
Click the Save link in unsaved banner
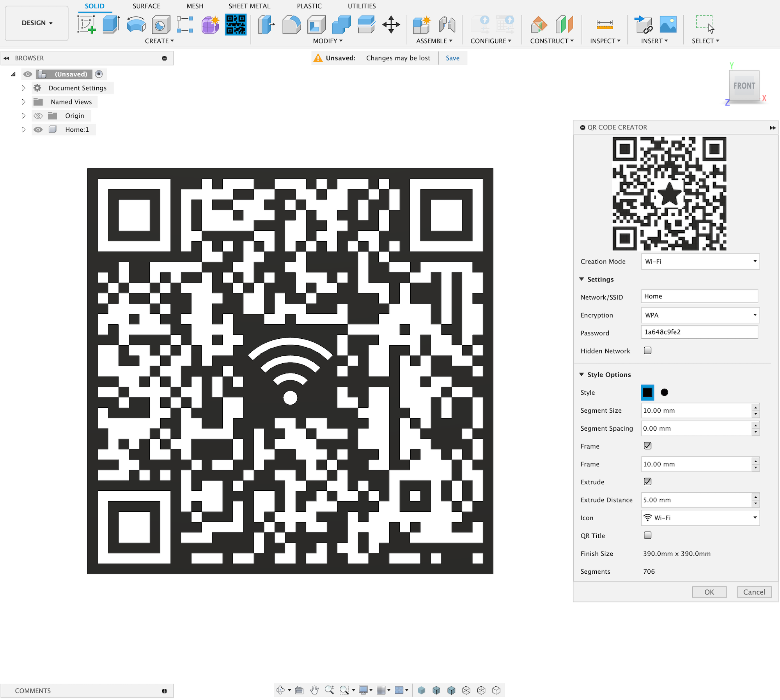pos(452,58)
